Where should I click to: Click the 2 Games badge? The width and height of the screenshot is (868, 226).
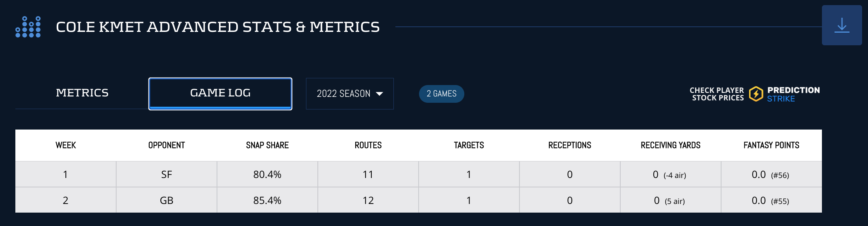(x=441, y=94)
